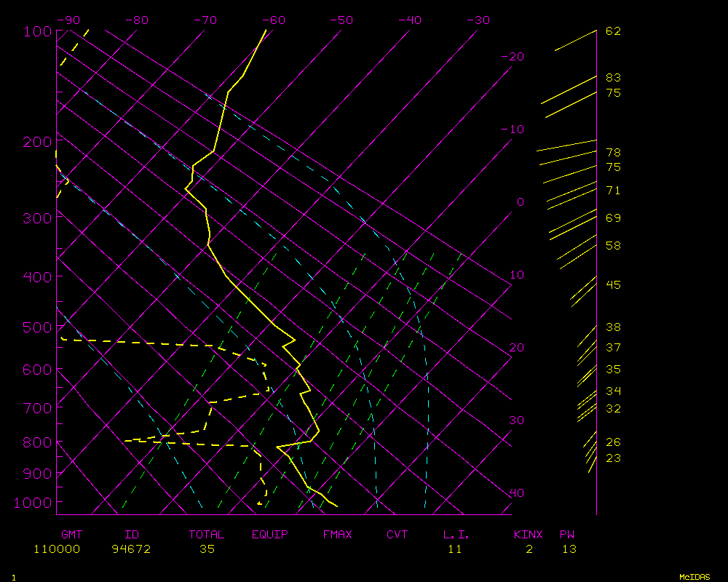
Task: Click the wind speed value 45
Action: 613,285
